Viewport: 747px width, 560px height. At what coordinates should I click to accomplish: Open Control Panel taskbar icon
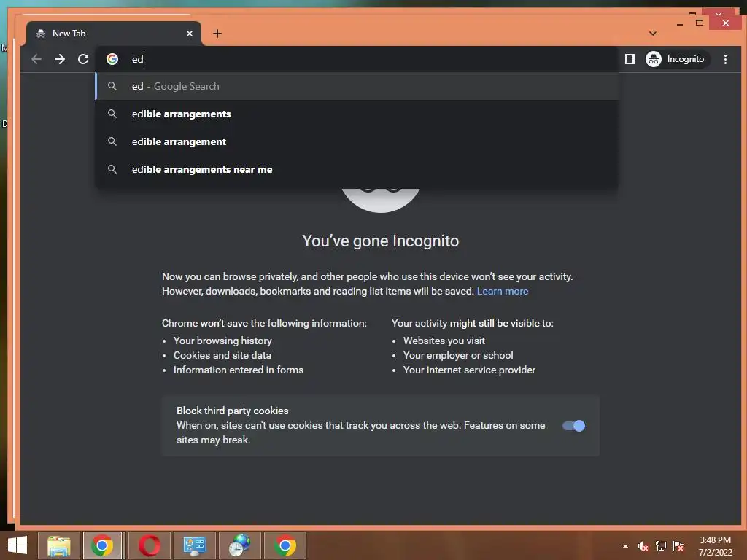pyautogui.click(x=194, y=545)
